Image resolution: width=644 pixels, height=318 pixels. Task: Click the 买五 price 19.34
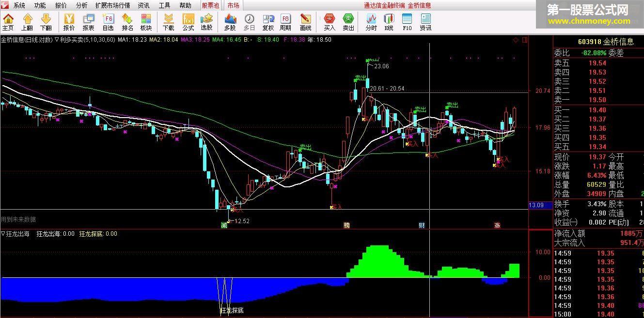[x=597, y=147]
